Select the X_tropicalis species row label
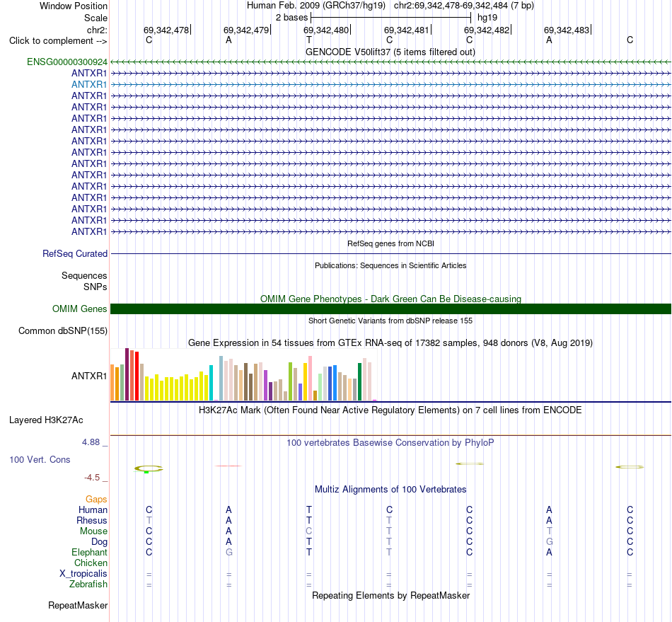672x622 pixels. tap(83, 574)
